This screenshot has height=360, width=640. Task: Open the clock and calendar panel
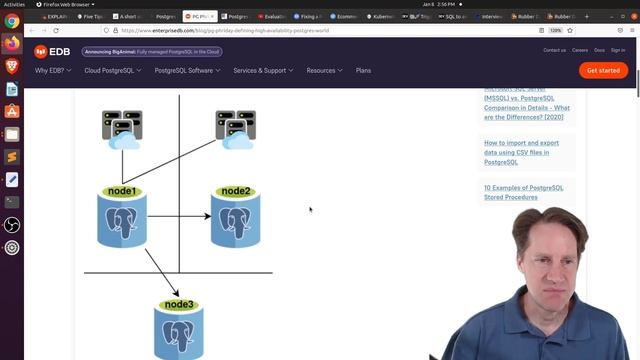(x=439, y=4)
